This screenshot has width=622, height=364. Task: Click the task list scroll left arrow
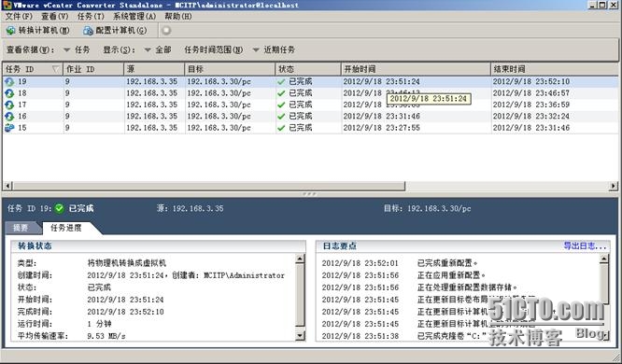coord(7,186)
